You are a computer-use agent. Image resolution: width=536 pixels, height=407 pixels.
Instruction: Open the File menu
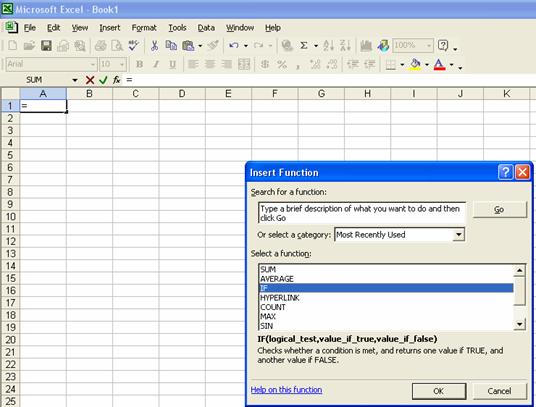pos(30,28)
